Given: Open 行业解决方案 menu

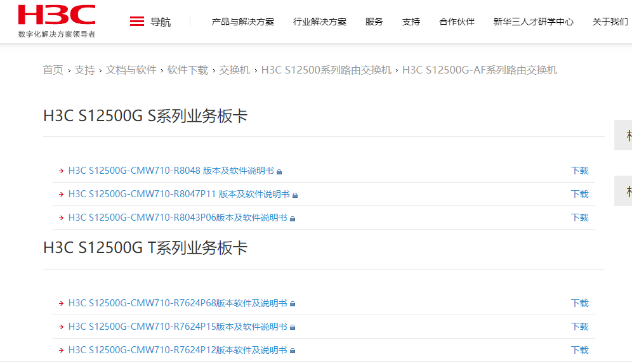Looking at the screenshot, I should (320, 22).
